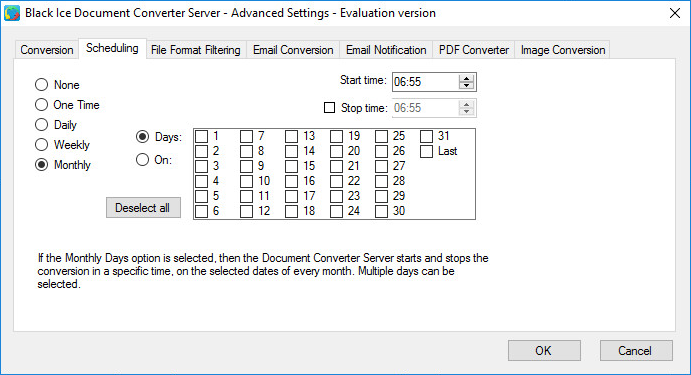Click Stop time spinner up arrow
The width and height of the screenshot is (691, 375).
pyautogui.click(x=466, y=104)
